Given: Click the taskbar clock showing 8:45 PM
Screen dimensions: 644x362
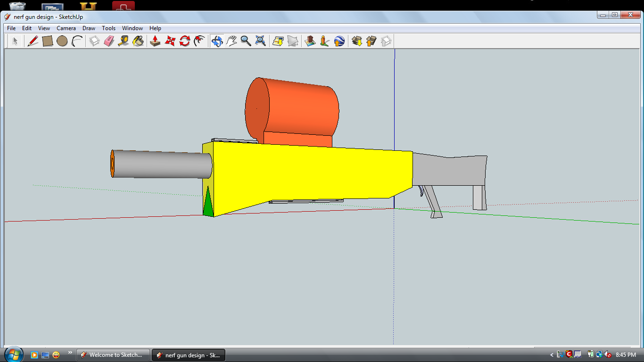Looking at the screenshot, I should [626, 354].
